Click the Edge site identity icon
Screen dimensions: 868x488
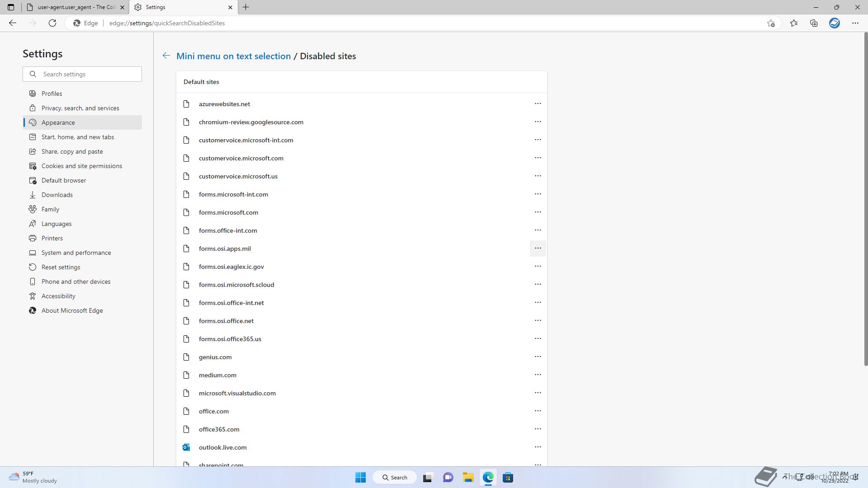pyautogui.click(x=86, y=23)
